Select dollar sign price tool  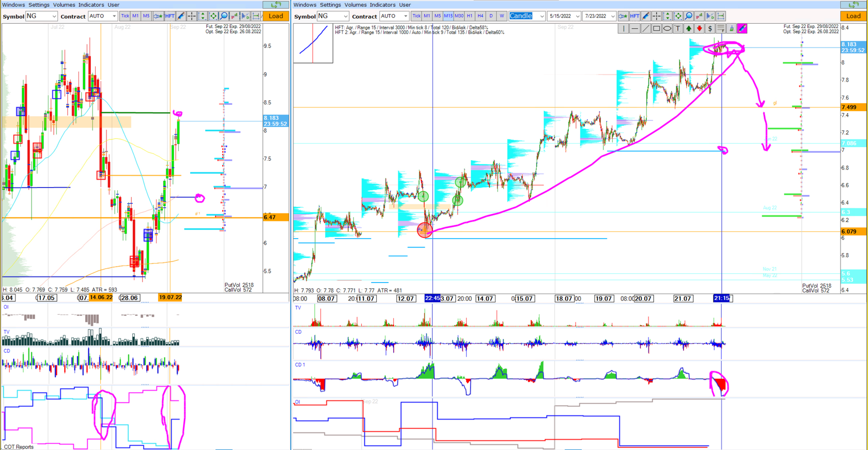710,28
